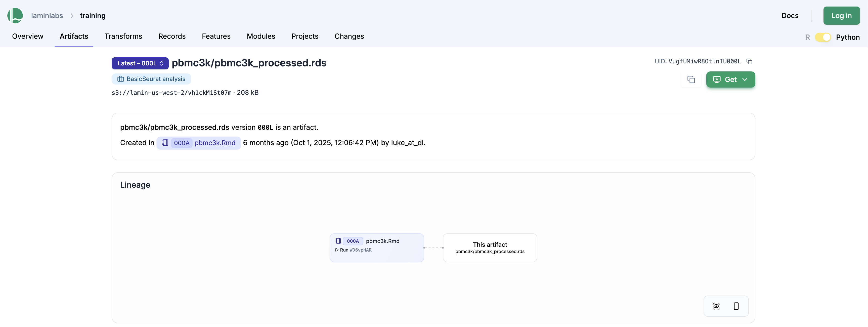
Task: Click the This artifact lineage node
Action: pos(490,248)
